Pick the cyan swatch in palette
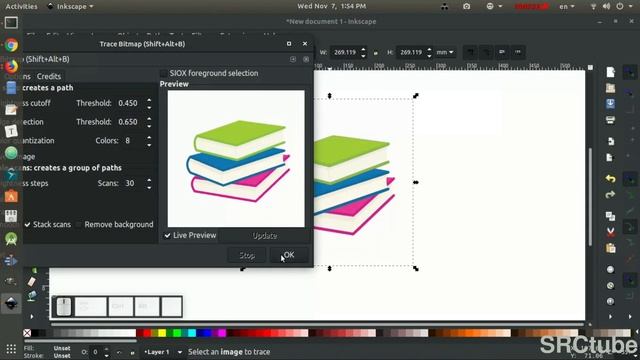The height and width of the screenshot is (360, 640). pos(192,333)
